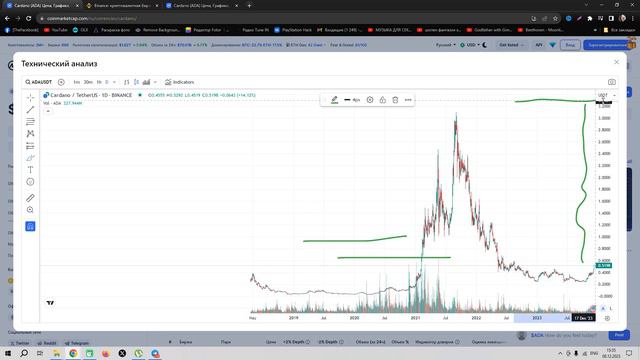Click the API link in header

pos(539,45)
